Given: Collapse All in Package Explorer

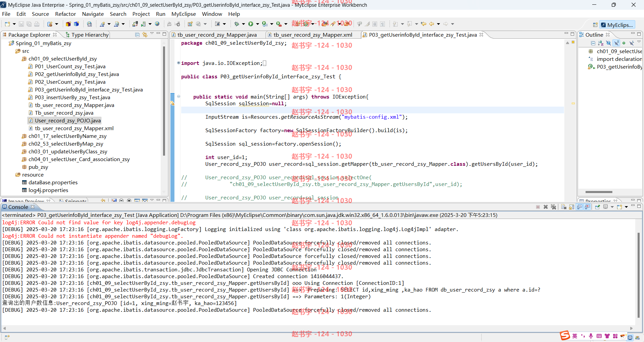Looking at the screenshot, I should pos(137,35).
